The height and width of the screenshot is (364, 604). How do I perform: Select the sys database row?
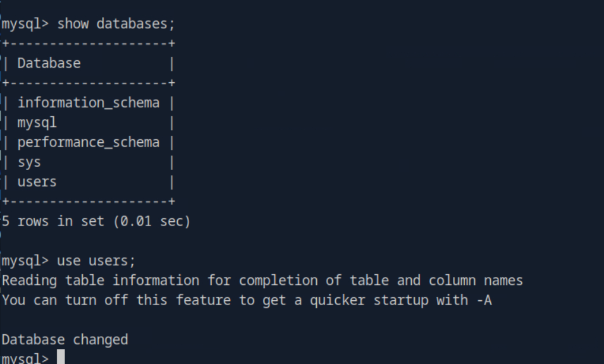29,162
